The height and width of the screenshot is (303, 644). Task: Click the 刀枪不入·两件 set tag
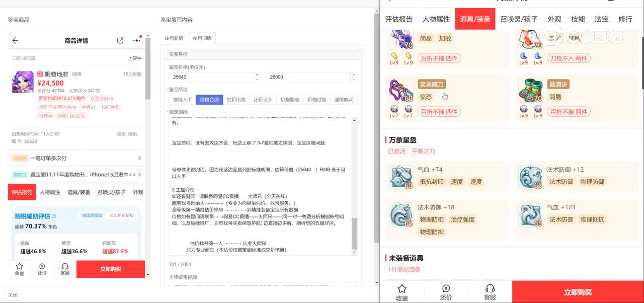pos(569,58)
